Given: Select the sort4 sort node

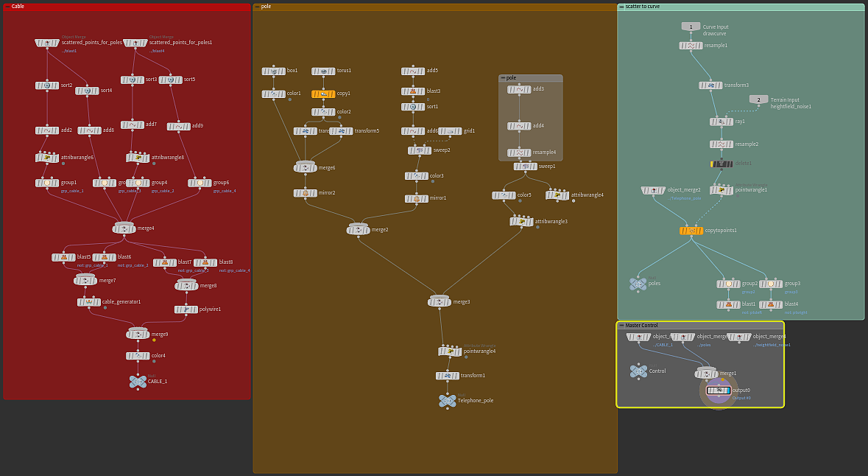Looking at the screenshot, I should click(x=87, y=91).
